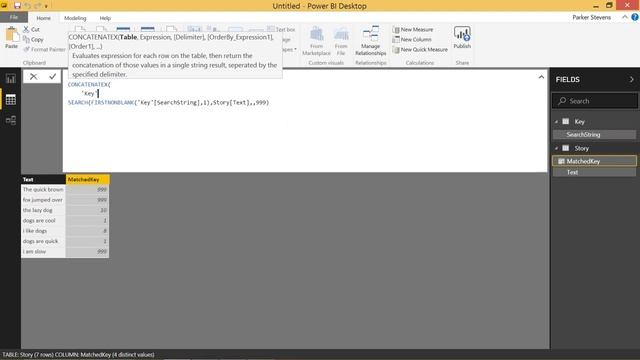Viewport: 640px width, 360px height.
Task: Select the MatchedKey field
Action: pos(594,161)
